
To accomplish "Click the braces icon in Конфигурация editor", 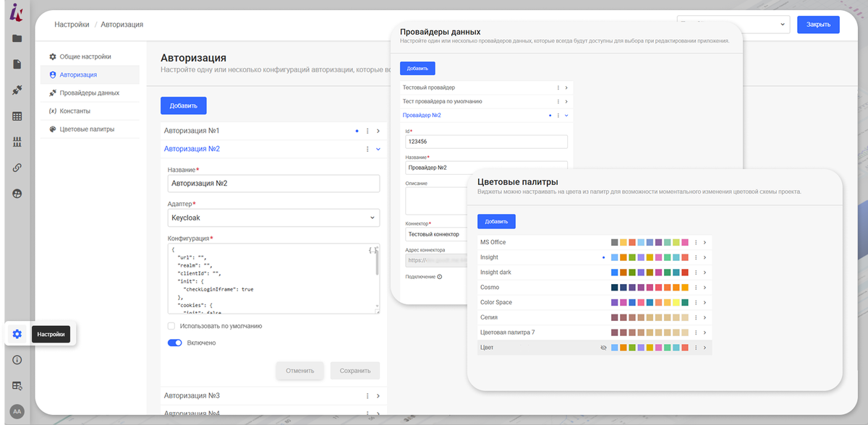I will [372, 250].
